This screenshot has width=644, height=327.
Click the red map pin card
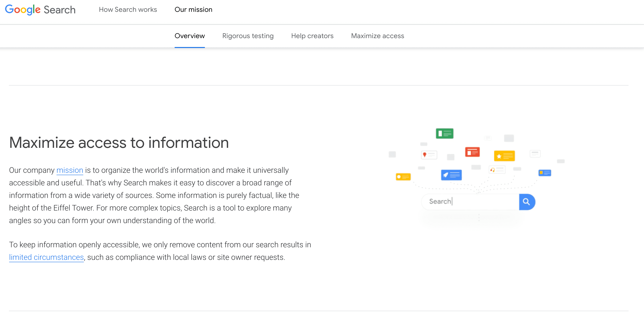tap(429, 155)
